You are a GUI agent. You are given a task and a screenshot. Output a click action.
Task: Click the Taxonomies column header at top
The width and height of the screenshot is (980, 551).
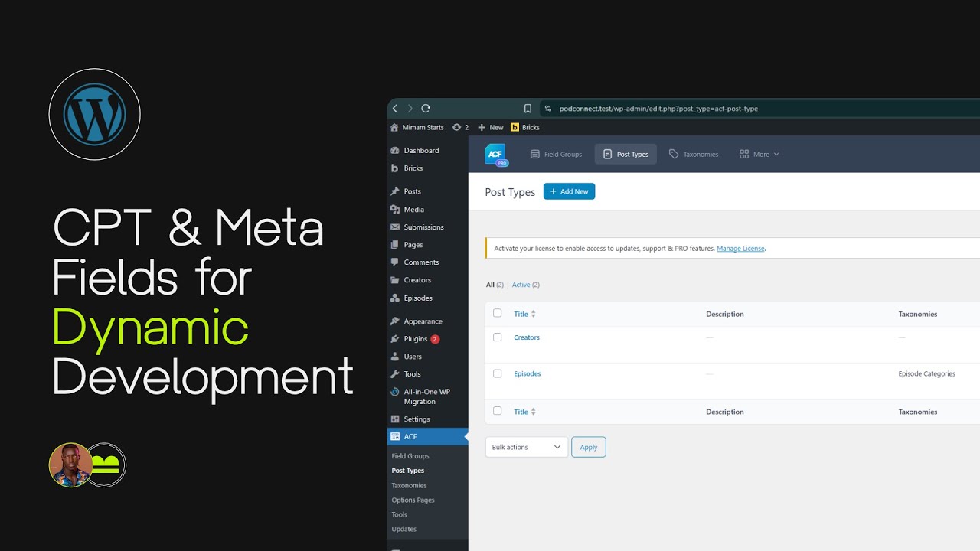(918, 314)
